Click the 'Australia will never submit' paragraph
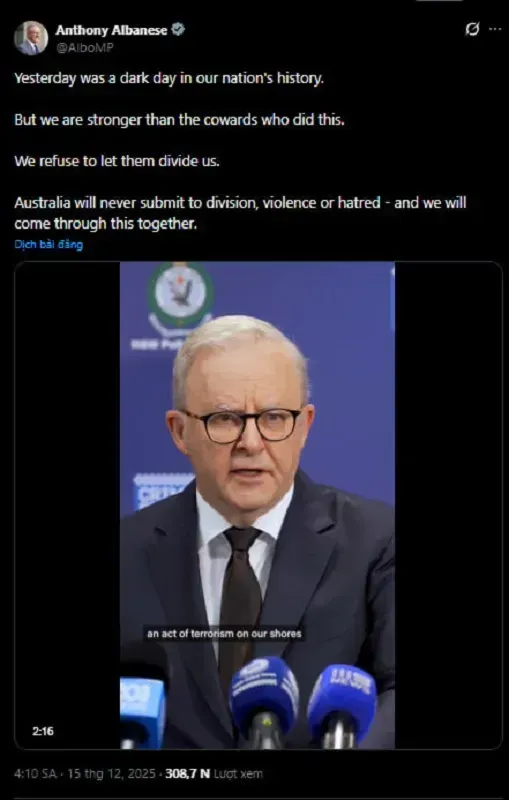This screenshot has width=509, height=800. click(x=240, y=213)
